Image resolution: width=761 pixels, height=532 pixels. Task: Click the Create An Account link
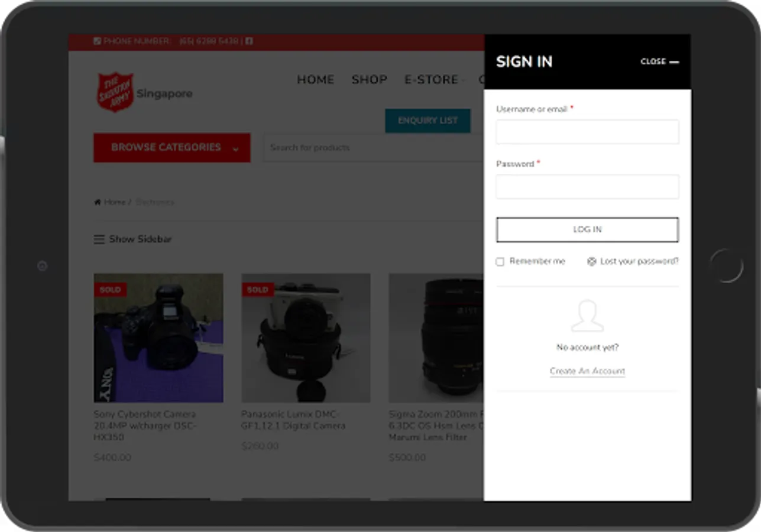(x=587, y=371)
